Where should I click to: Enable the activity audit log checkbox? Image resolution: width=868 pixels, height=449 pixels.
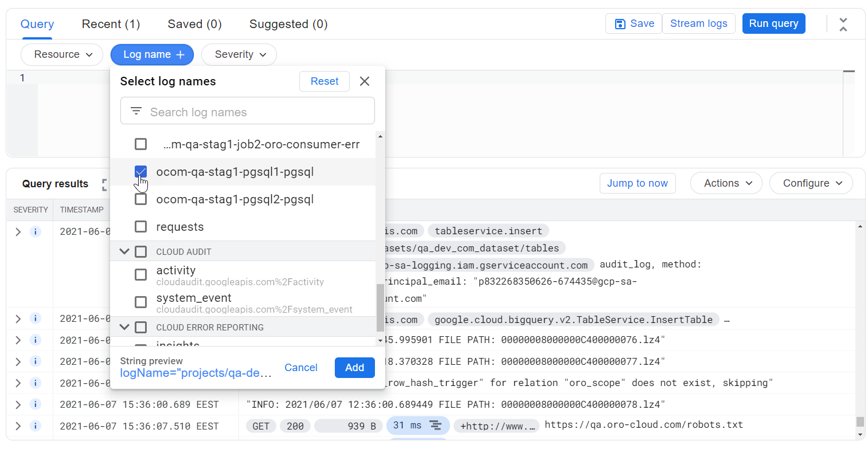(140, 275)
